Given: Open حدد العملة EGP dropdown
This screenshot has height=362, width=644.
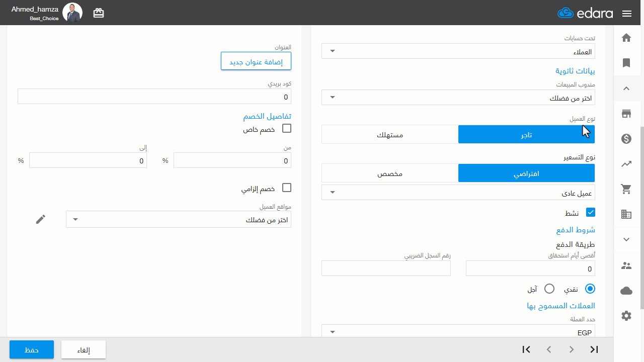Looking at the screenshot, I should [458, 332].
